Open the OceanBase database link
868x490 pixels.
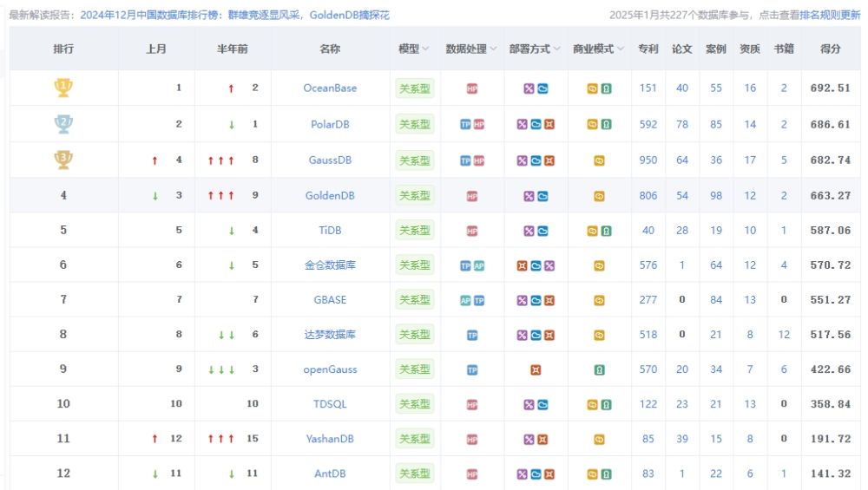[330, 88]
